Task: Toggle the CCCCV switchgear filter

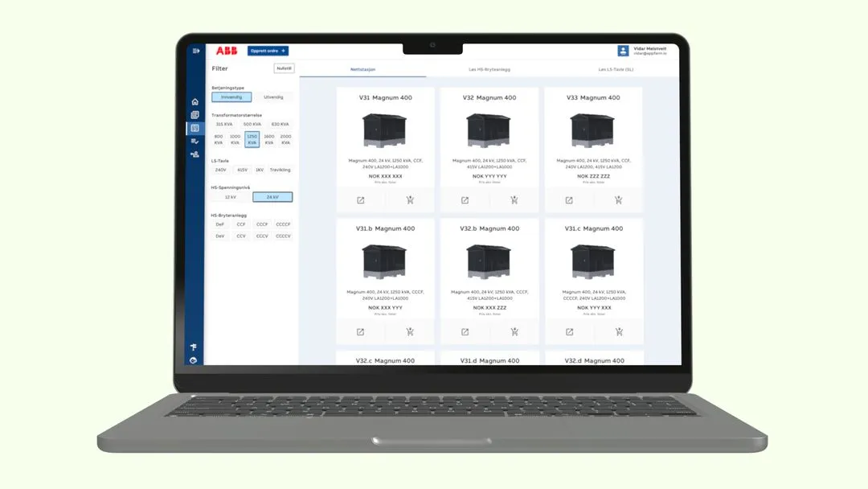Action: [283, 236]
